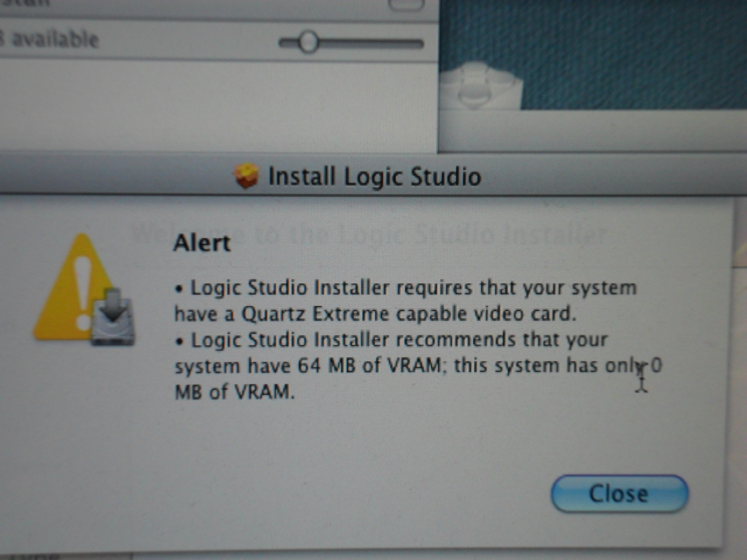Click the Close button in the alert
The height and width of the screenshot is (560, 747).
click(619, 494)
